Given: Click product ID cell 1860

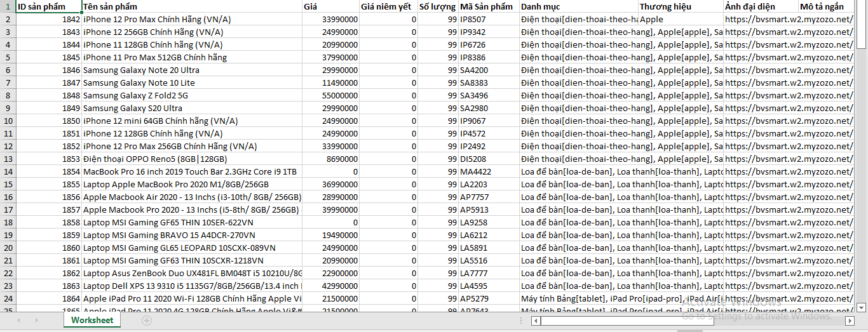Looking at the screenshot, I should coord(48,248).
